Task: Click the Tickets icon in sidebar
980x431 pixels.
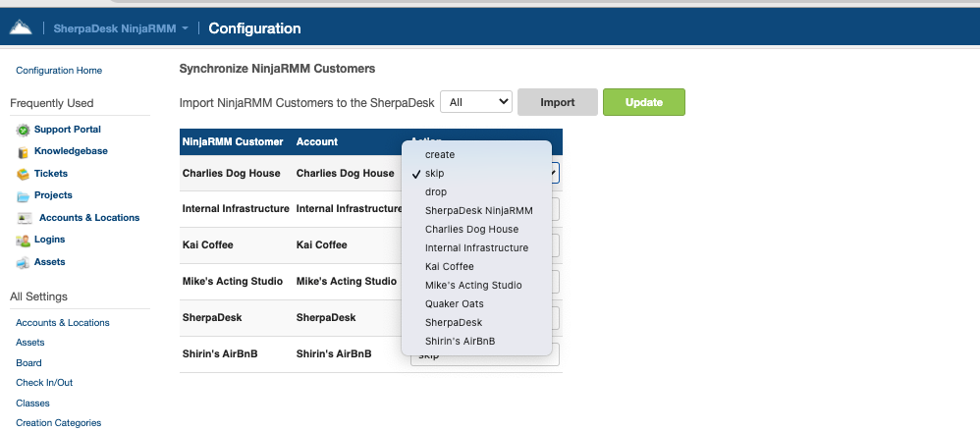Action: click(x=23, y=174)
